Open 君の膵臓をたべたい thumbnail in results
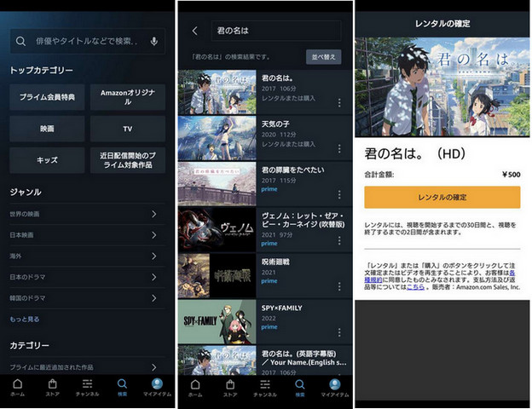 [x=217, y=184]
